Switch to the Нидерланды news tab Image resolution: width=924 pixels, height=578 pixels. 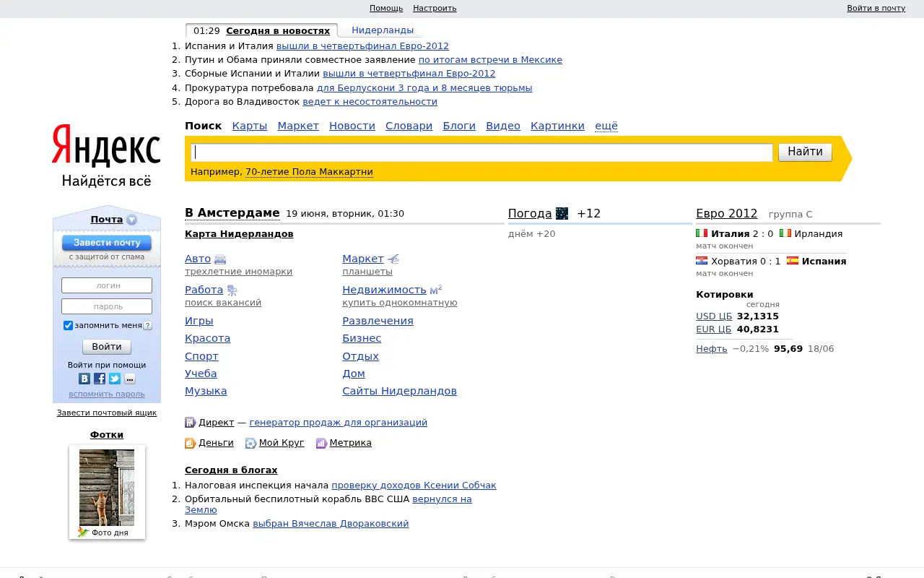click(x=383, y=30)
